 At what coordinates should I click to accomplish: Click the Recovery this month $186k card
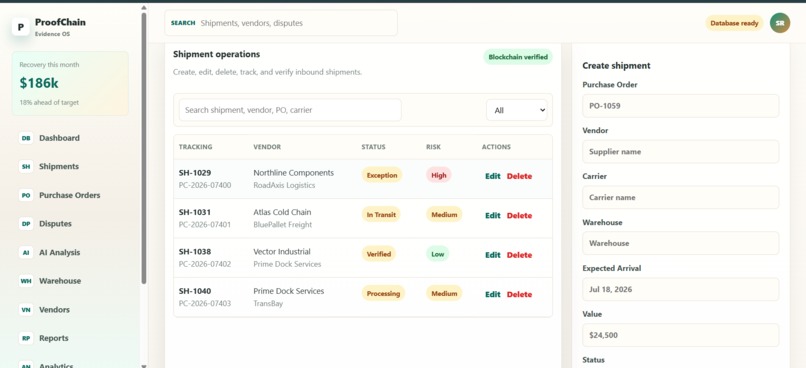(x=70, y=83)
